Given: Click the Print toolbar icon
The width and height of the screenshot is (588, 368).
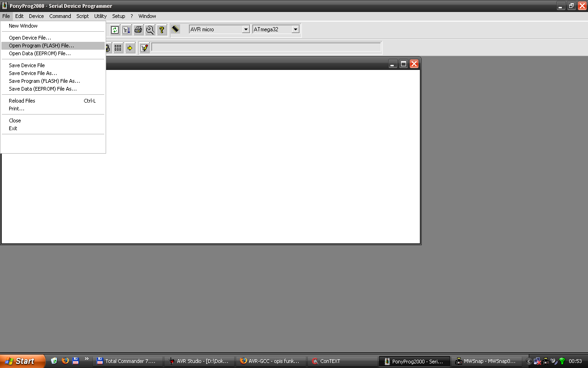Looking at the screenshot, I should click(x=138, y=30).
